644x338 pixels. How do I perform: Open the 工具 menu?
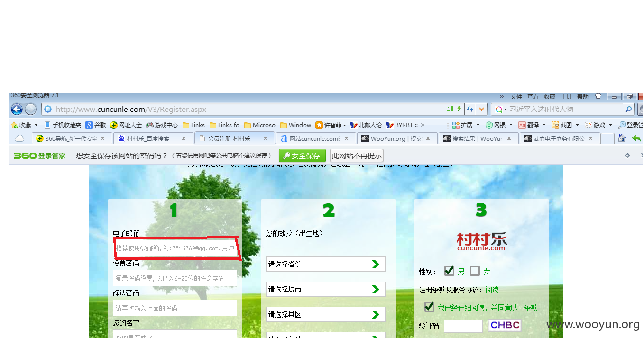(x=566, y=96)
